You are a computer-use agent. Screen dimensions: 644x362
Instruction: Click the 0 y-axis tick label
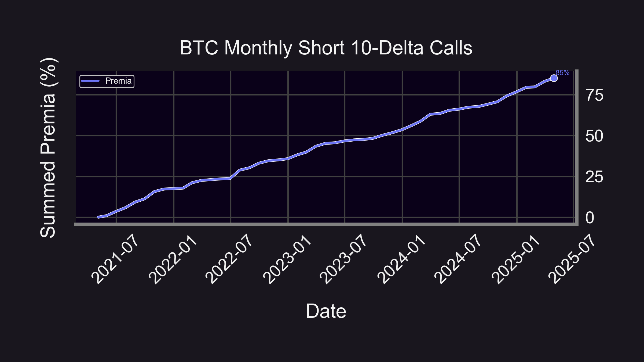coord(590,218)
